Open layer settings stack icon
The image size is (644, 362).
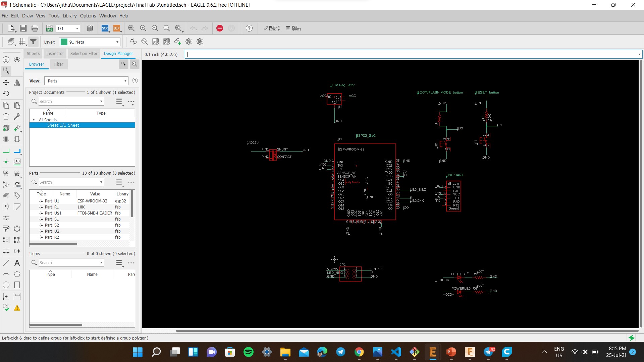(x=11, y=42)
